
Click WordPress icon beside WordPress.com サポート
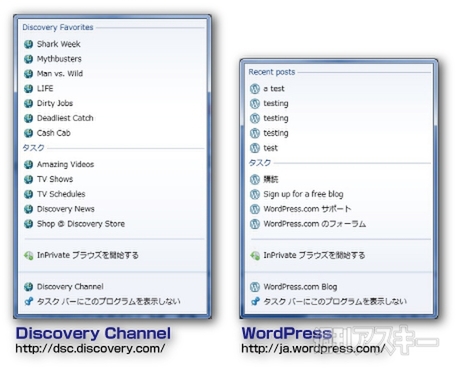point(255,209)
